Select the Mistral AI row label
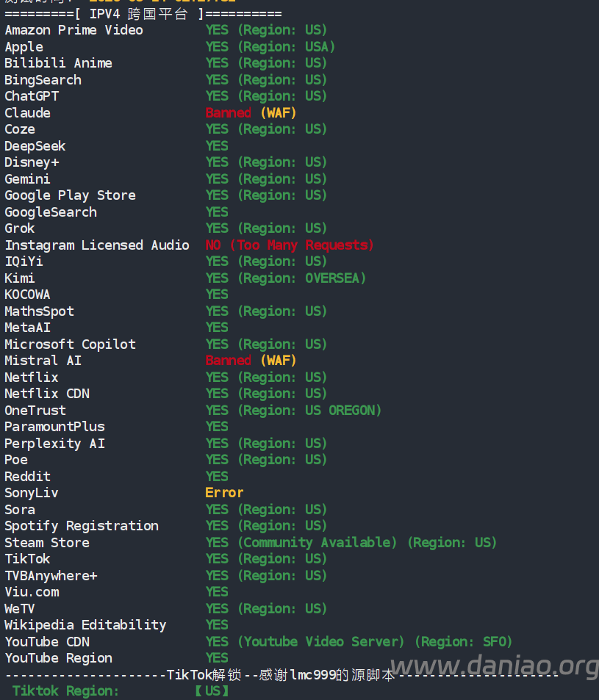Viewport: 599px width, 700px height. coord(43,361)
